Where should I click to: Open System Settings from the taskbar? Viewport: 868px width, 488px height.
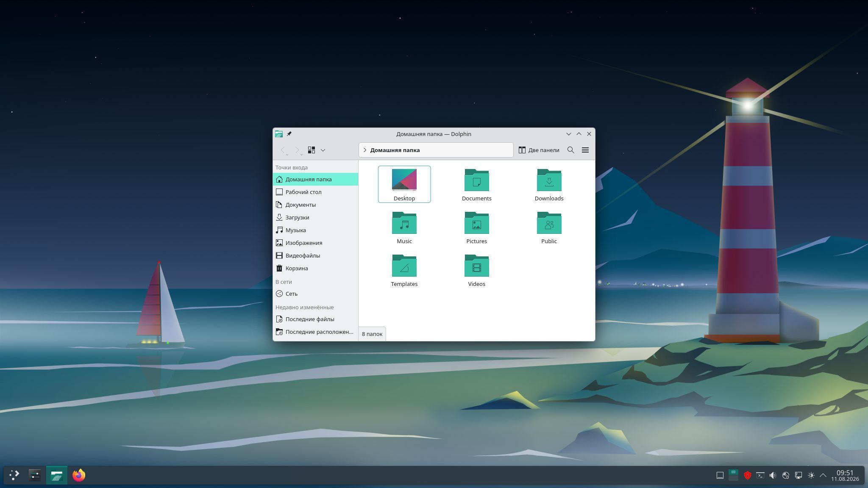pyautogui.click(x=35, y=475)
